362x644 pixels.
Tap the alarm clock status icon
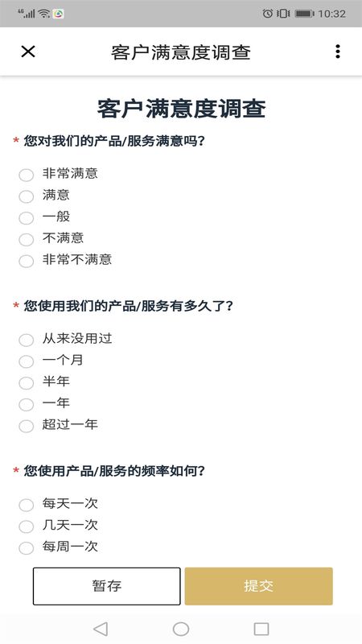click(268, 14)
